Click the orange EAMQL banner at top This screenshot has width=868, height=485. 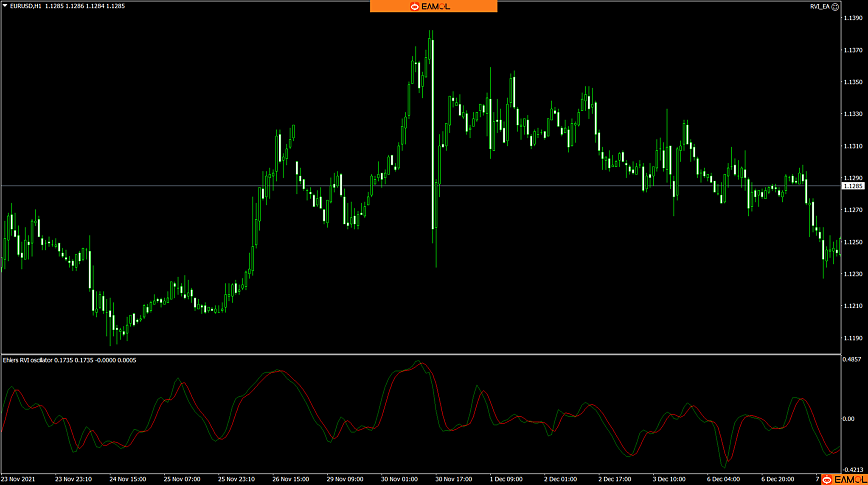433,6
